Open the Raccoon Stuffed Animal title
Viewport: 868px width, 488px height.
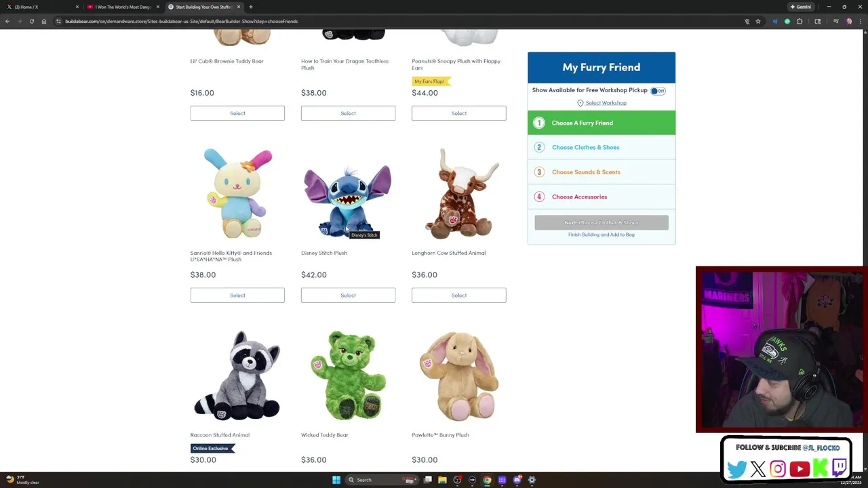[x=220, y=435]
